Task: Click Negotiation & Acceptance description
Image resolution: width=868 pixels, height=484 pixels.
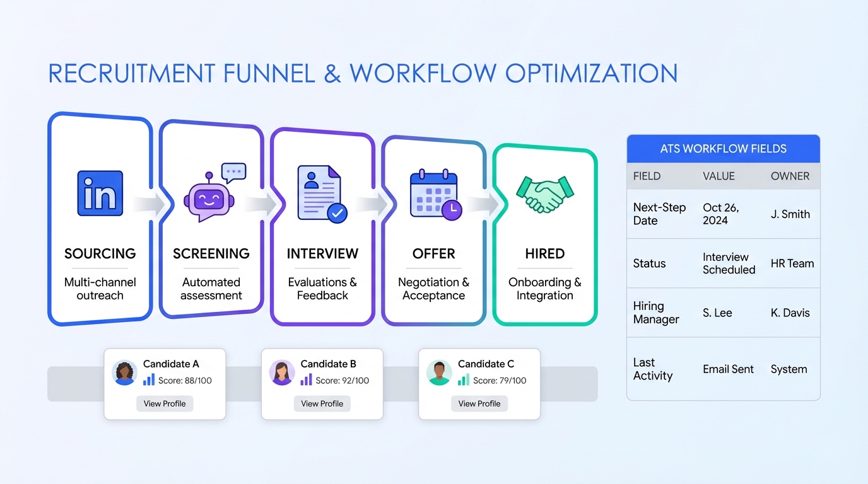Action: (x=433, y=289)
